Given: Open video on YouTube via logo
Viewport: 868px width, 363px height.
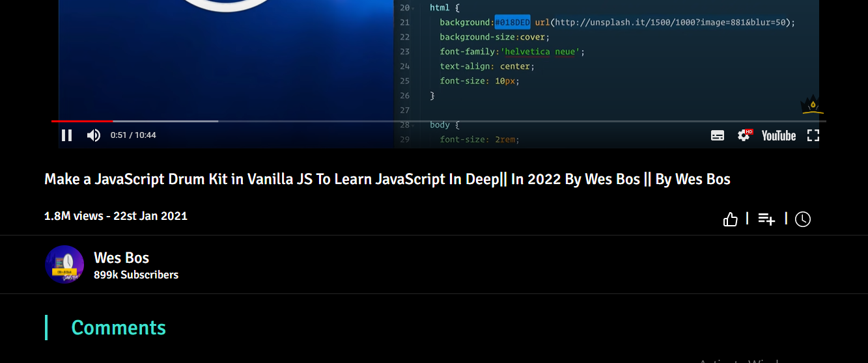Looking at the screenshot, I should [779, 135].
